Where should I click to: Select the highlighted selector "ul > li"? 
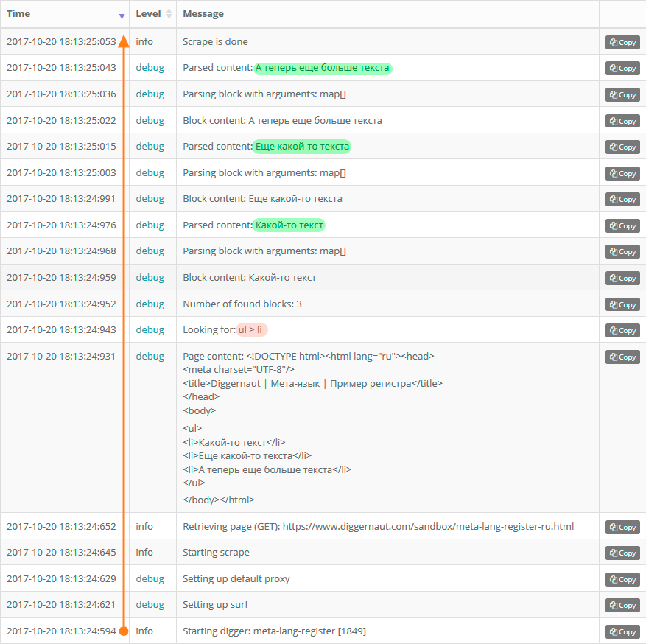251,329
